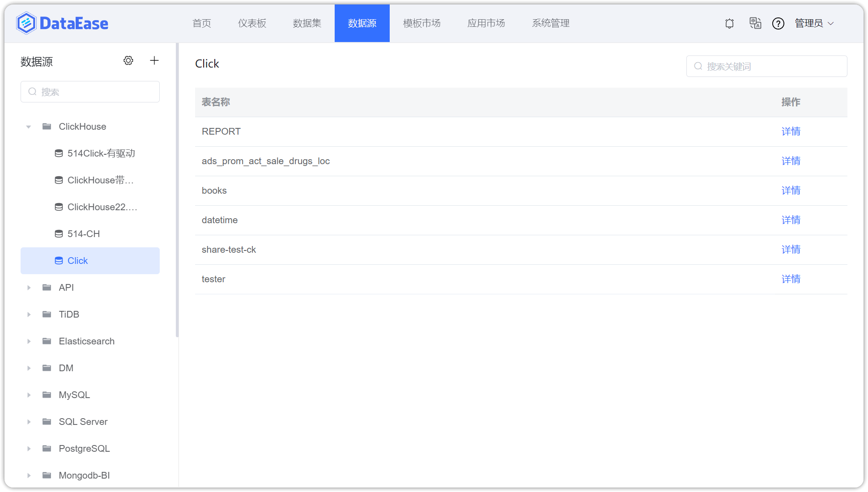Image resolution: width=868 pixels, height=492 pixels.
Task: Expand the API folder
Action: tap(29, 288)
